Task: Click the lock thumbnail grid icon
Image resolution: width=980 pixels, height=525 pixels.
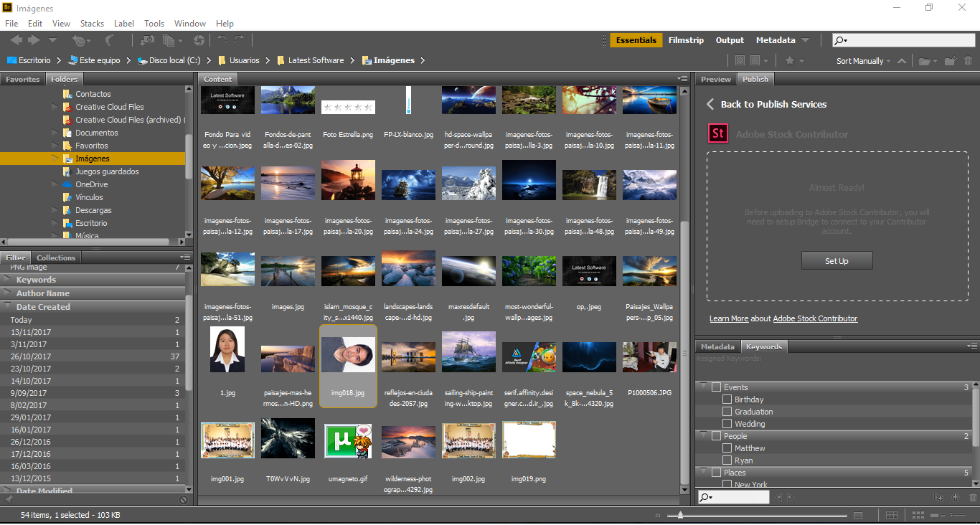Action: 891,515
